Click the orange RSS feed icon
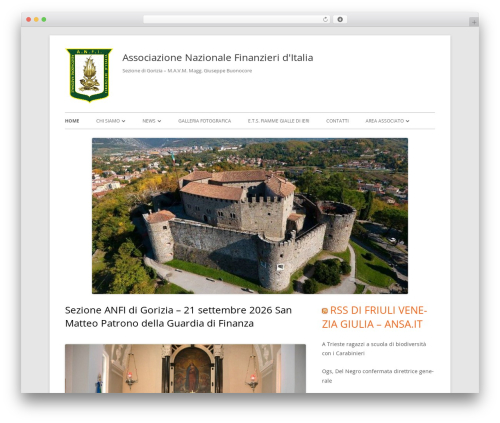This screenshot has height=423, width=500. [325, 311]
